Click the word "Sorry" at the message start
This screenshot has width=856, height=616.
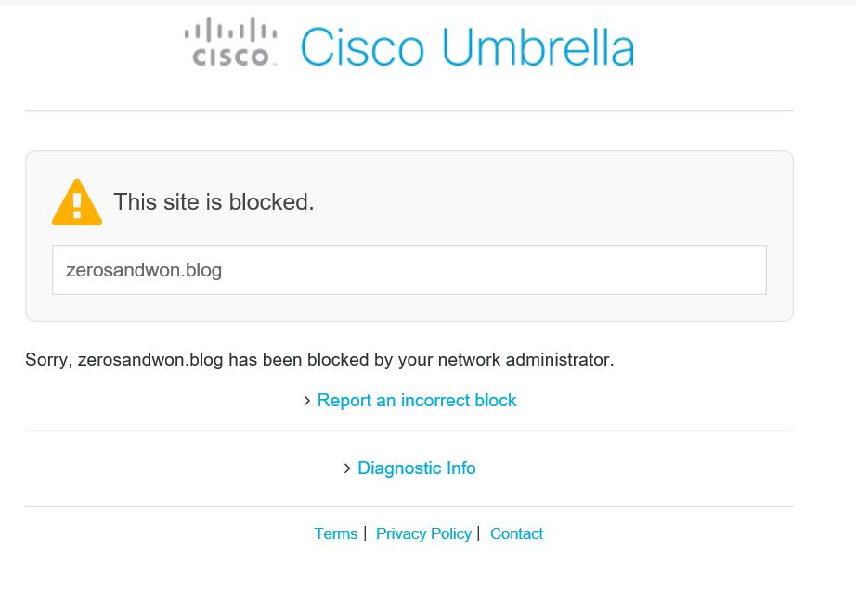[x=47, y=359]
